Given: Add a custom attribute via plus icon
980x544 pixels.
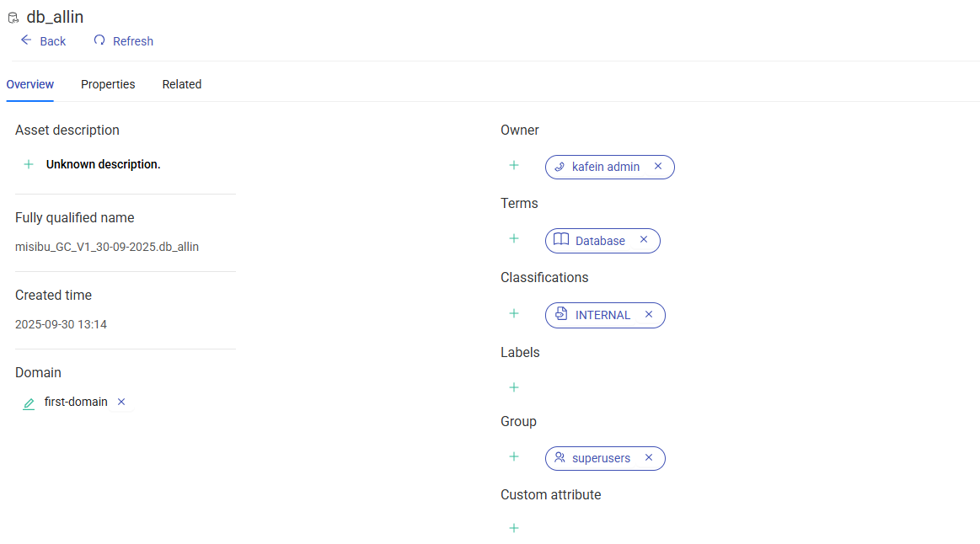Looking at the screenshot, I should [514, 528].
